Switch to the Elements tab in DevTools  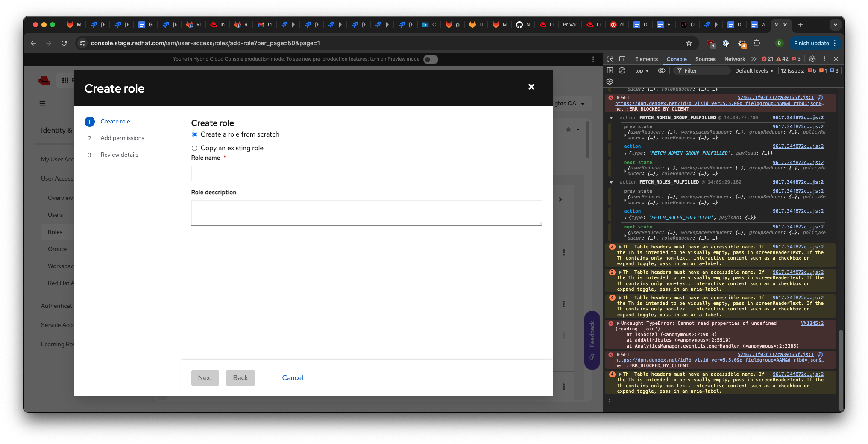coord(646,59)
